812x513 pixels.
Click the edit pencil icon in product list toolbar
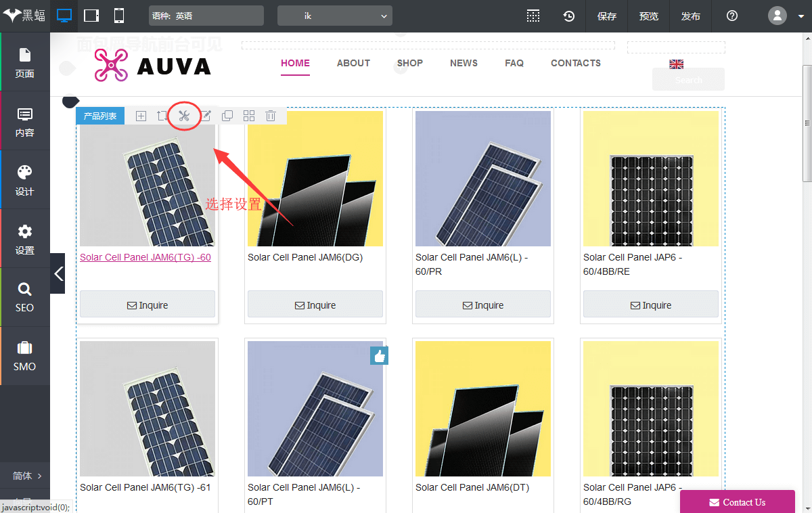[x=206, y=116]
